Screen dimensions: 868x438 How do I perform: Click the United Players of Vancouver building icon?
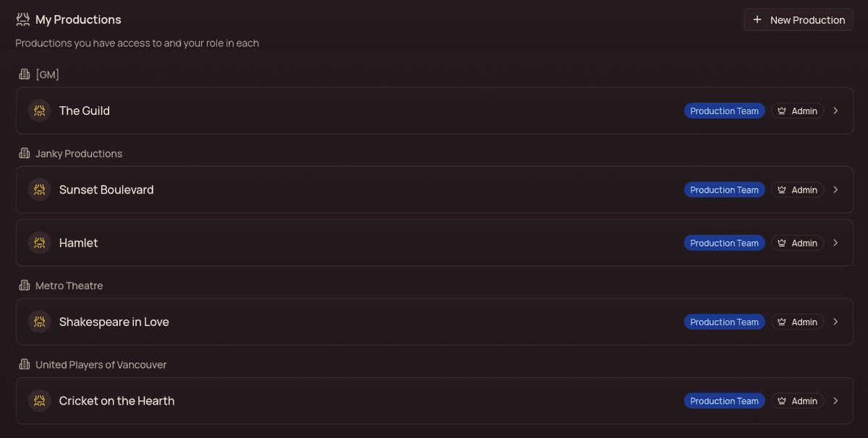pyautogui.click(x=25, y=364)
